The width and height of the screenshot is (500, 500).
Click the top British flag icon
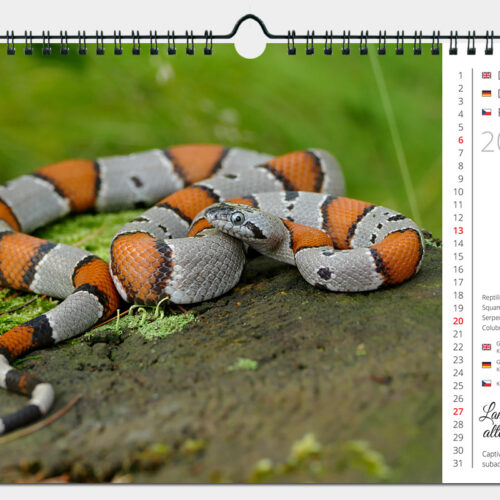(486, 75)
